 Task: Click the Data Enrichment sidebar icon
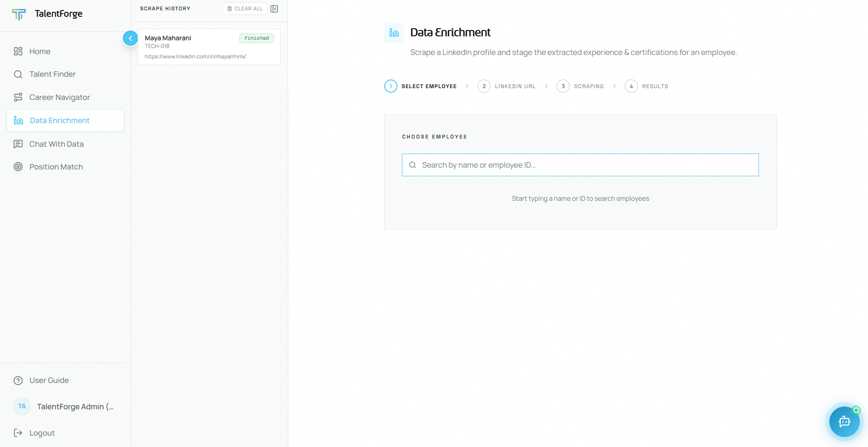(x=19, y=120)
